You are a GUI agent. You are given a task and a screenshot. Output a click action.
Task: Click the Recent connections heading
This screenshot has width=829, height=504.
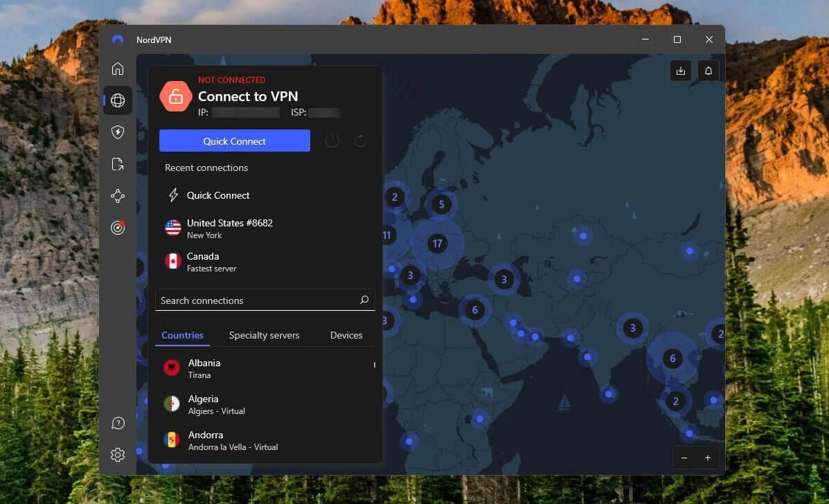206,168
